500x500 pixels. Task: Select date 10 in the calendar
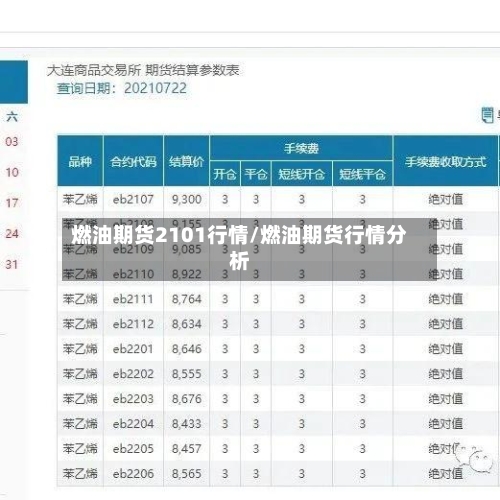[12, 172]
